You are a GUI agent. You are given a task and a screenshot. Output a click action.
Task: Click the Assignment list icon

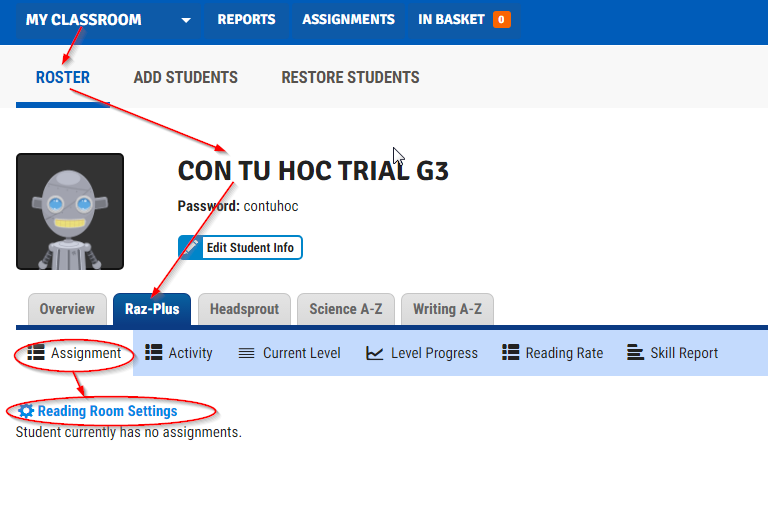tap(36, 353)
